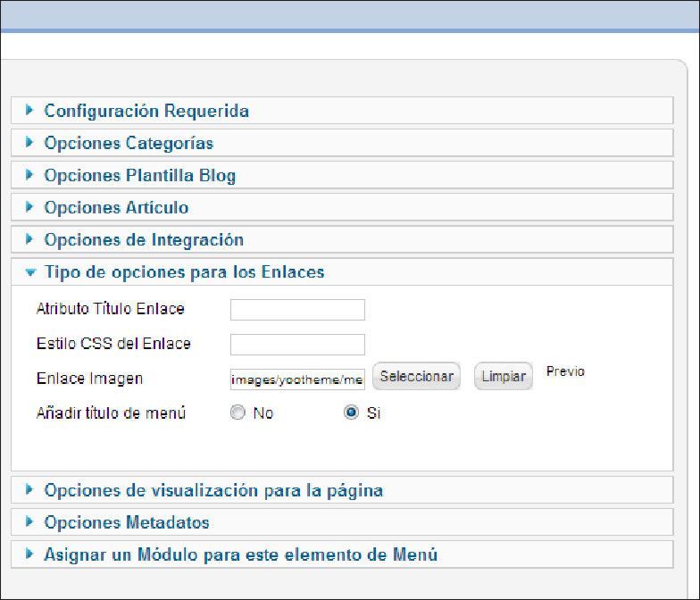Click the Enlace Imagen label
Image resolution: width=700 pixels, height=600 pixels.
point(89,379)
